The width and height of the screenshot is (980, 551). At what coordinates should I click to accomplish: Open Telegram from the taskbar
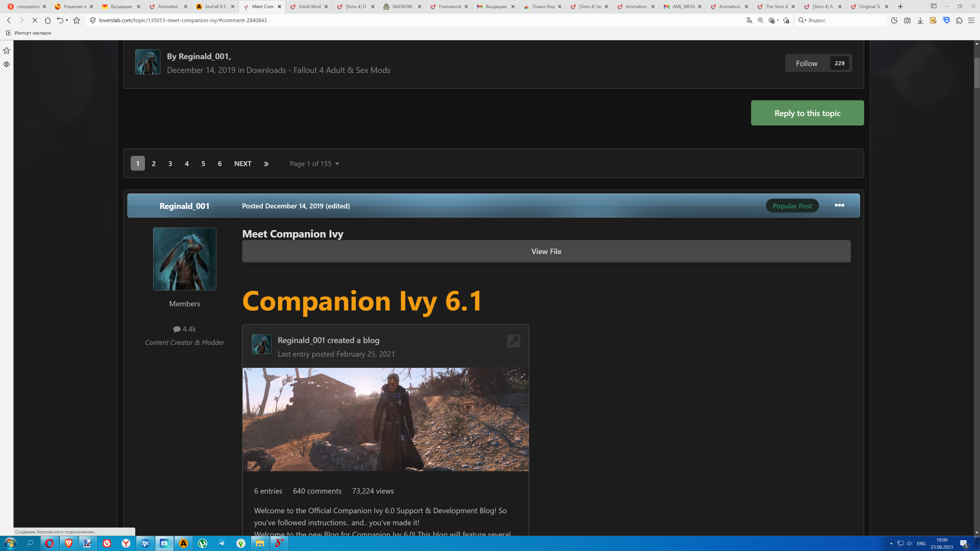222,543
